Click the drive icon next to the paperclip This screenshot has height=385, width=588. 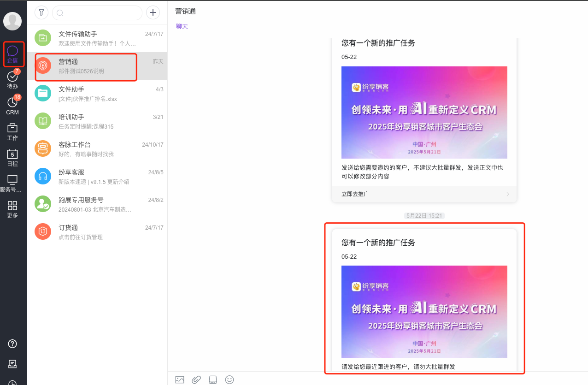[213, 379]
